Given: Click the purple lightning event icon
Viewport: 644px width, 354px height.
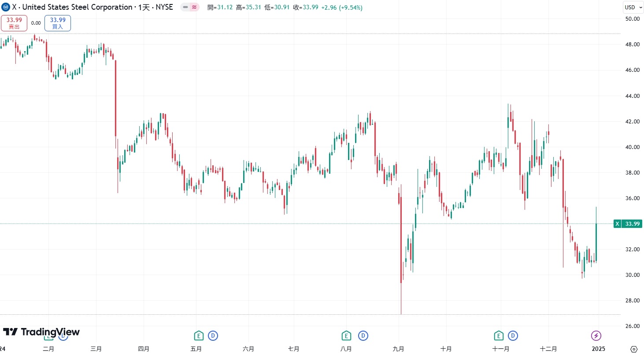Looking at the screenshot, I should pos(596,336).
